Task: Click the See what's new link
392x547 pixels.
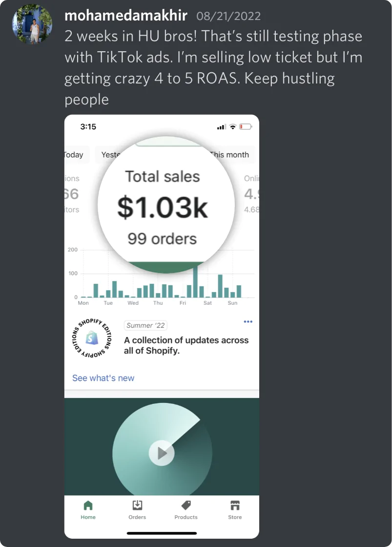Action: pos(103,378)
